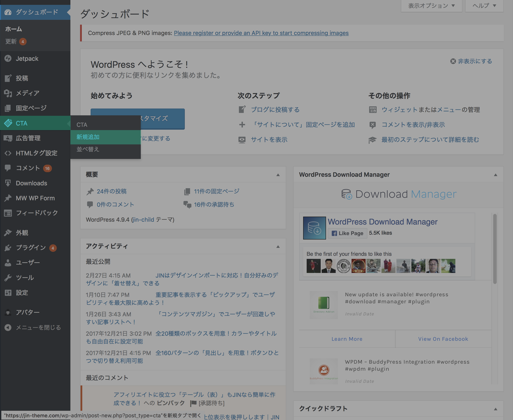Viewport: 513px width, 420px height.
Task: Click the 投稿 pencil icon in sidebar
Action: click(x=8, y=78)
